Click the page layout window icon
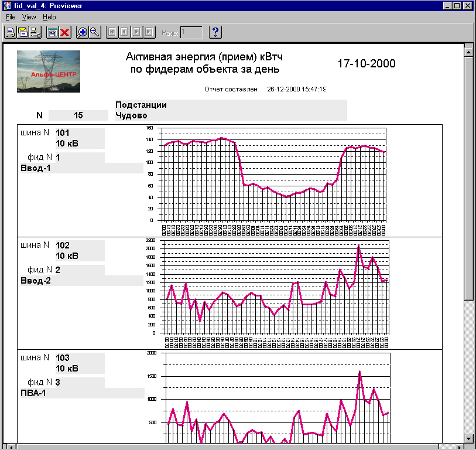This screenshot has height=450, width=476. tap(53, 32)
